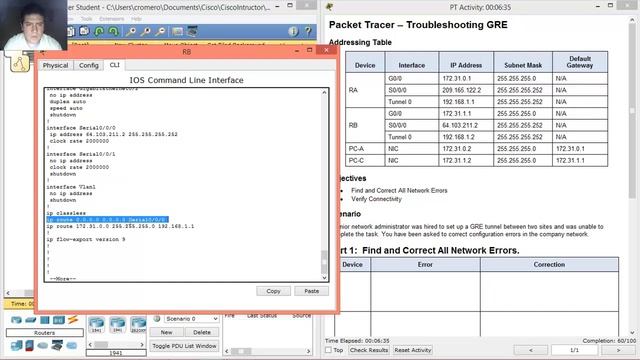Select the Hubs device category icon
Image resolution: width=640 pixels, height=360 pixels.
click(x=44, y=320)
